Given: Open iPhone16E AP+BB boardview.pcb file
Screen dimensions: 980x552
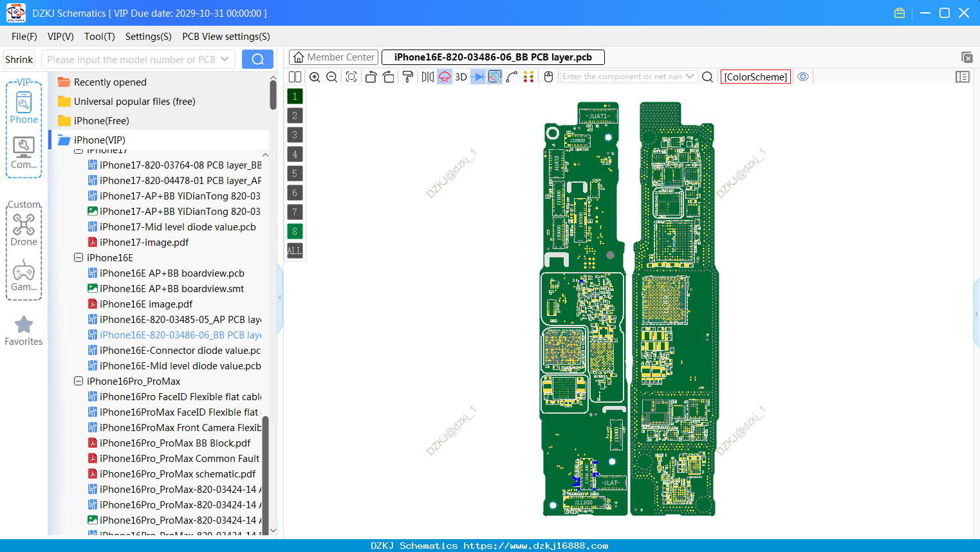Looking at the screenshot, I should pos(172,273).
